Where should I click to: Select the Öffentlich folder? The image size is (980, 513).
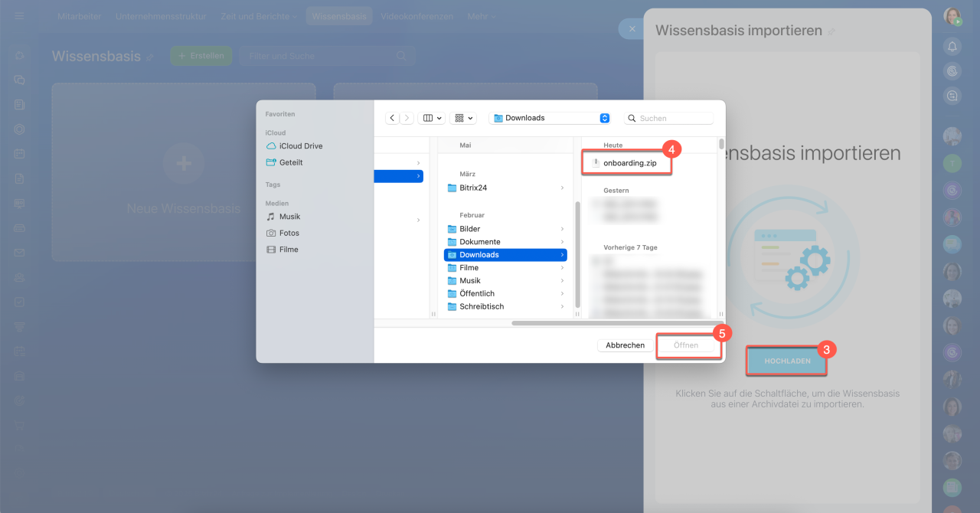(506, 293)
